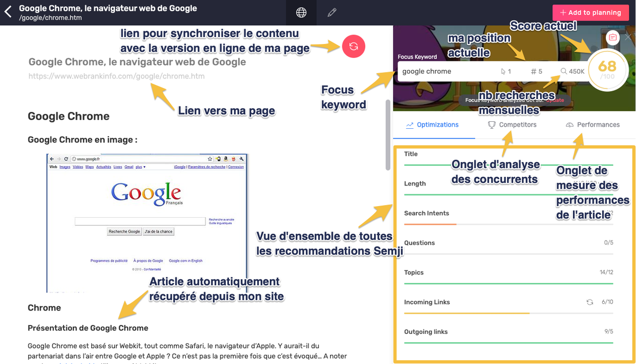Open the Performances tab

(593, 125)
